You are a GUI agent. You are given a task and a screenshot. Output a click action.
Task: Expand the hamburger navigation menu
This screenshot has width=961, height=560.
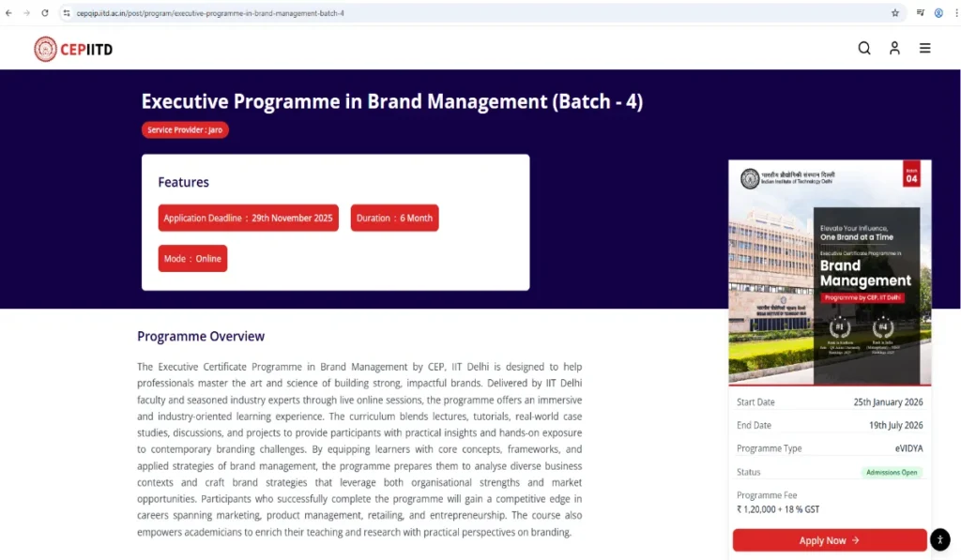[x=925, y=49]
